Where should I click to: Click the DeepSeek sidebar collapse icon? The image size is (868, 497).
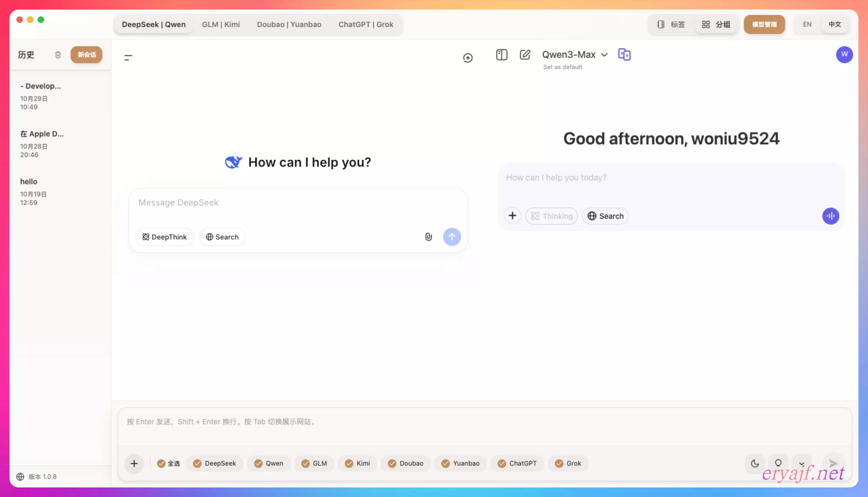(128, 58)
